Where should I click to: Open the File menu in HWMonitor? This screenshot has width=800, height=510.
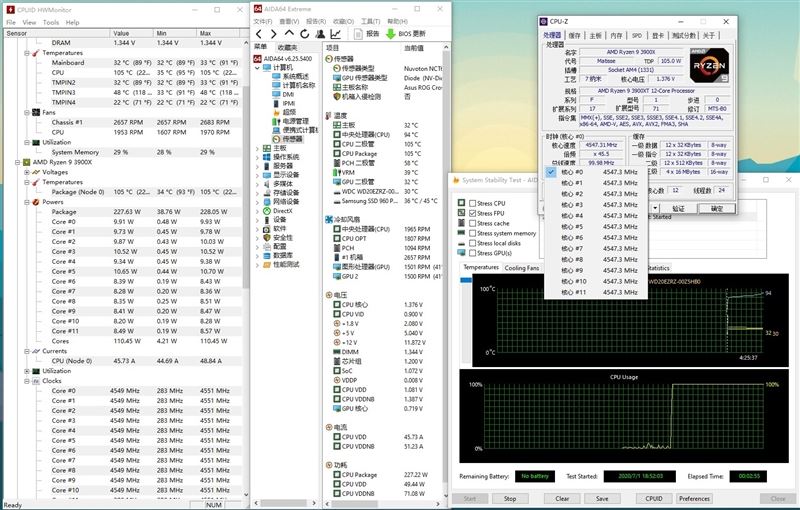pyautogui.click(x=11, y=22)
